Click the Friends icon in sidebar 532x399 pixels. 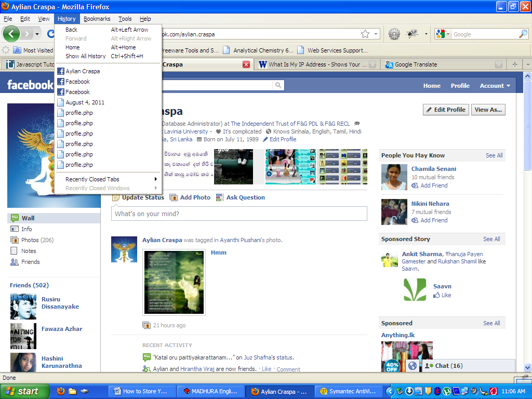(x=14, y=262)
